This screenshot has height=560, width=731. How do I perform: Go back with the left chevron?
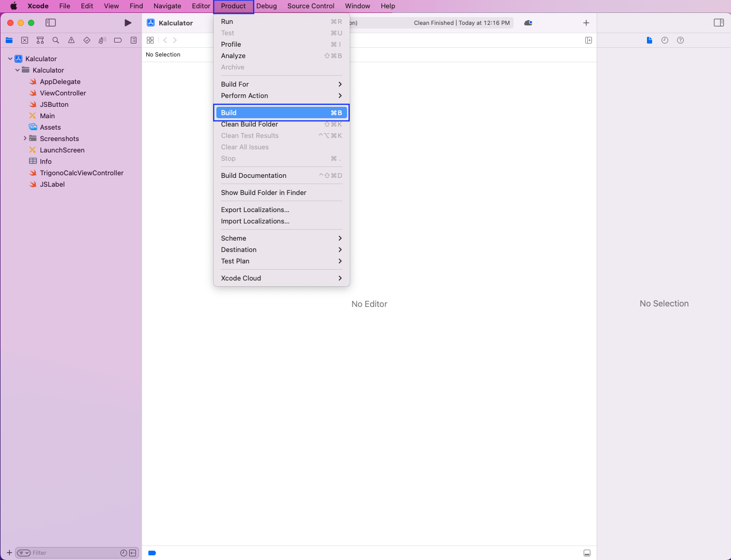165,40
